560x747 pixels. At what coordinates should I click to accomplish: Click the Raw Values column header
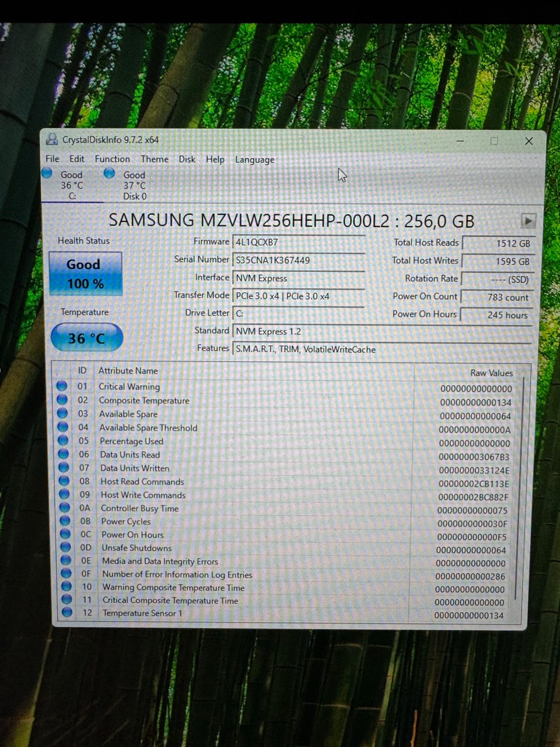[491, 373]
